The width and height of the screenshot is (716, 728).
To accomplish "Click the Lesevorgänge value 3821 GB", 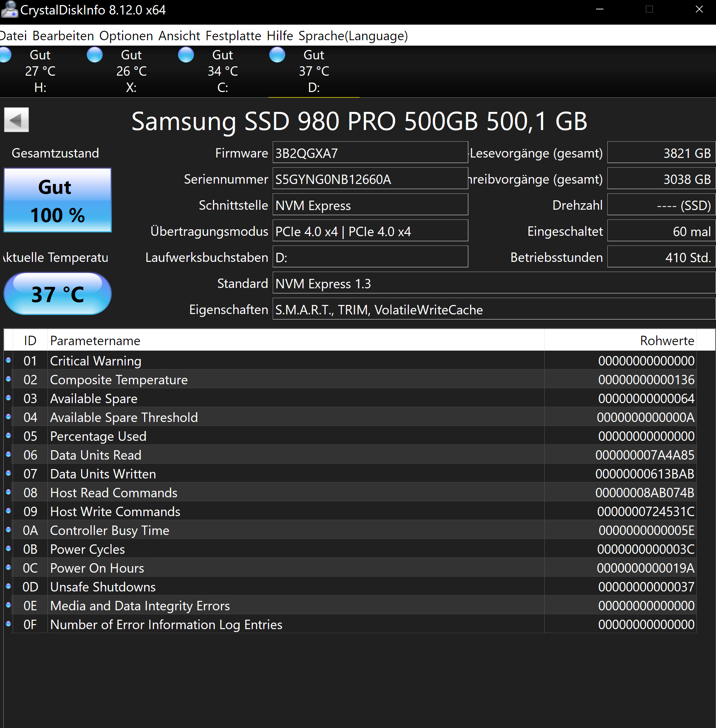I will point(661,152).
